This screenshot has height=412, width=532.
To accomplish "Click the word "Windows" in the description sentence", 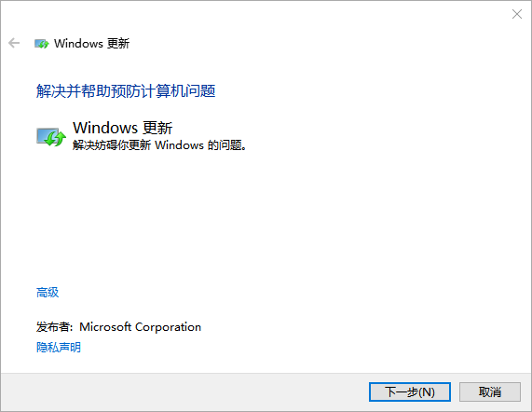I will point(179,145).
